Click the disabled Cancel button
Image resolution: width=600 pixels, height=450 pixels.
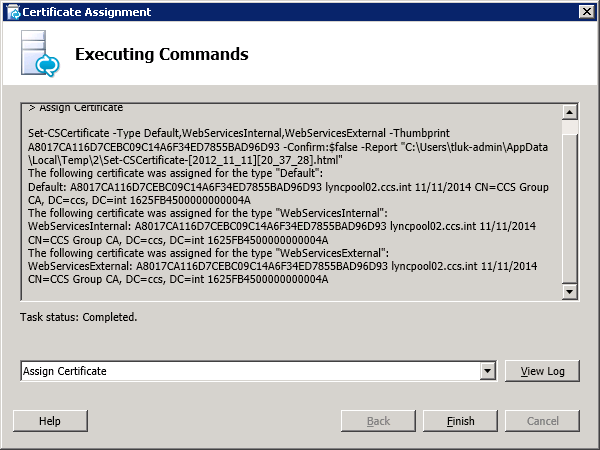coord(543,421)
